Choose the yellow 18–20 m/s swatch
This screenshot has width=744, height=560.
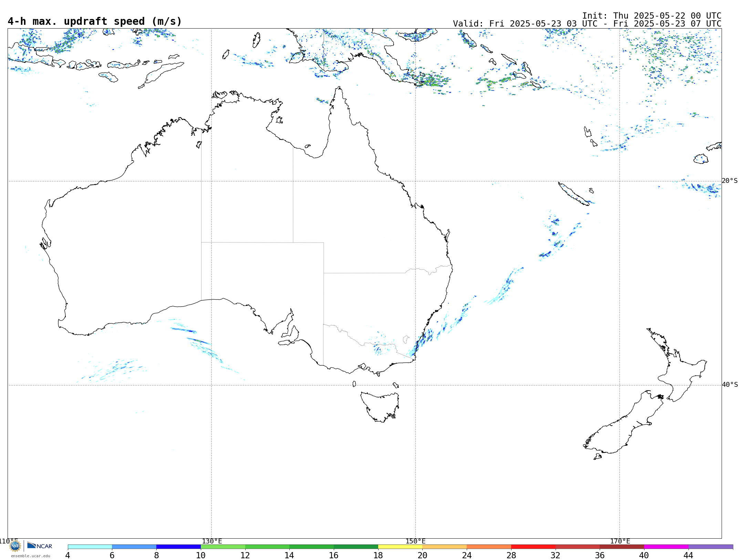(400, 547)
